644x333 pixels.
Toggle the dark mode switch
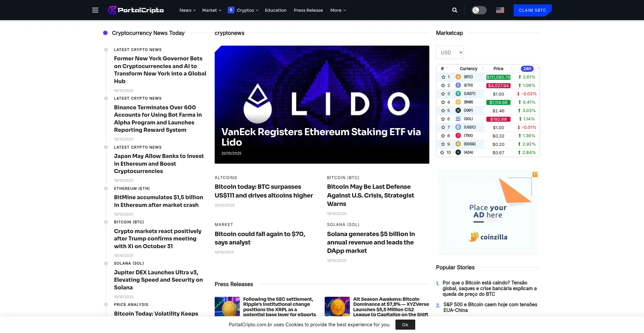(x=479, y=10)
